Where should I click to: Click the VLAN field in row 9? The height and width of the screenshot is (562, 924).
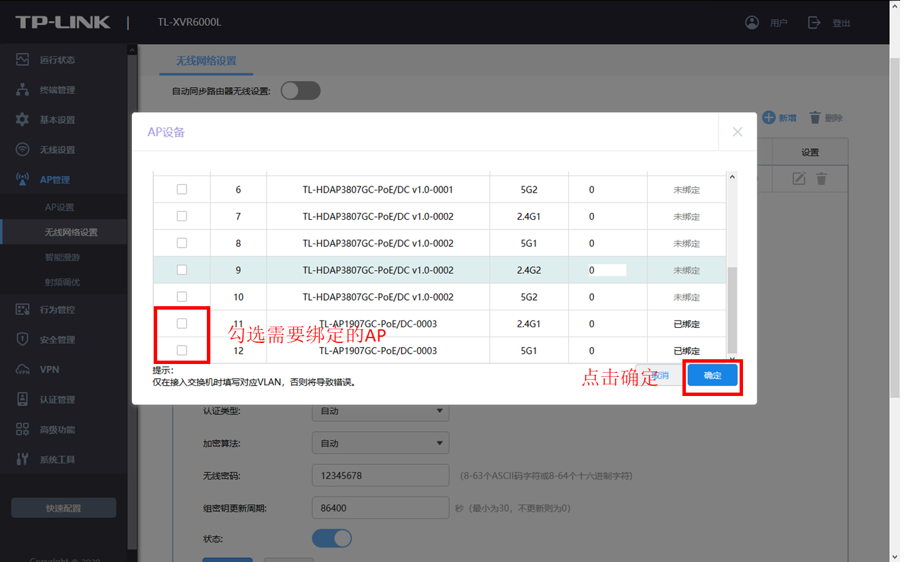pos(607,270)
